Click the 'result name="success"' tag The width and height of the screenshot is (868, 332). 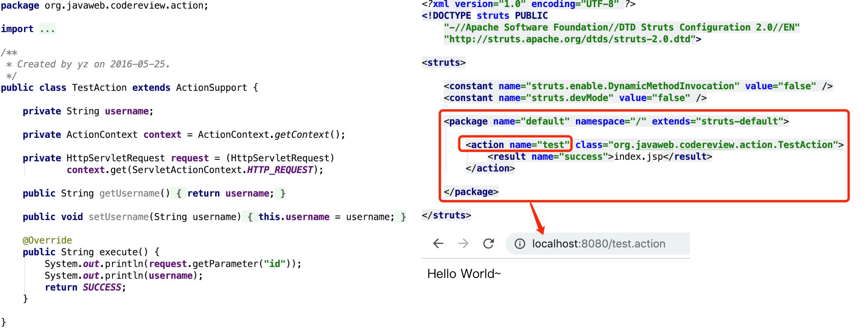(550, 157)
